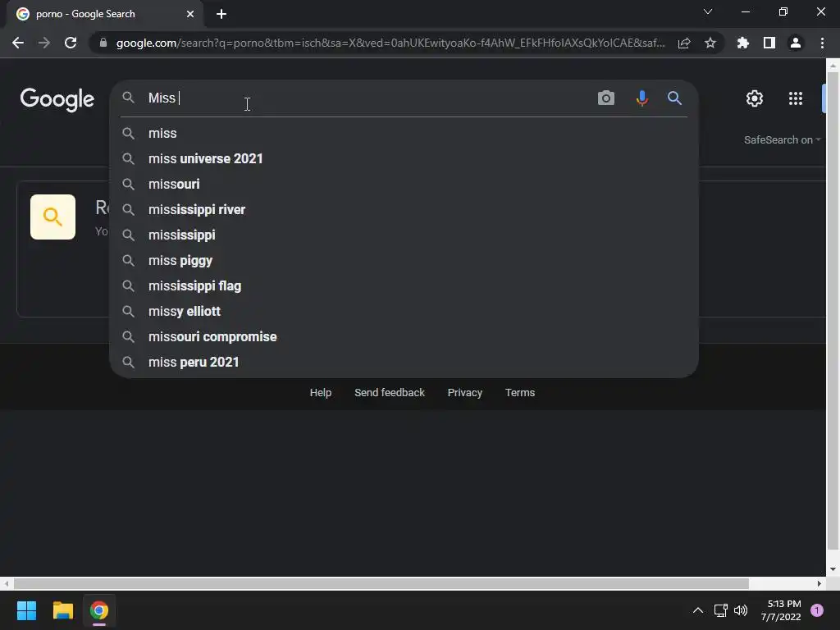The image size is (840, 630).
Task: Choose suggestion 'mississippi river'
Action: (404, 209)
